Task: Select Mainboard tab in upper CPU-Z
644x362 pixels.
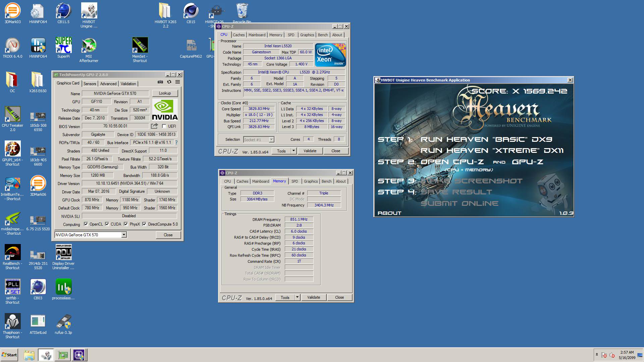Action: (257, 35)
